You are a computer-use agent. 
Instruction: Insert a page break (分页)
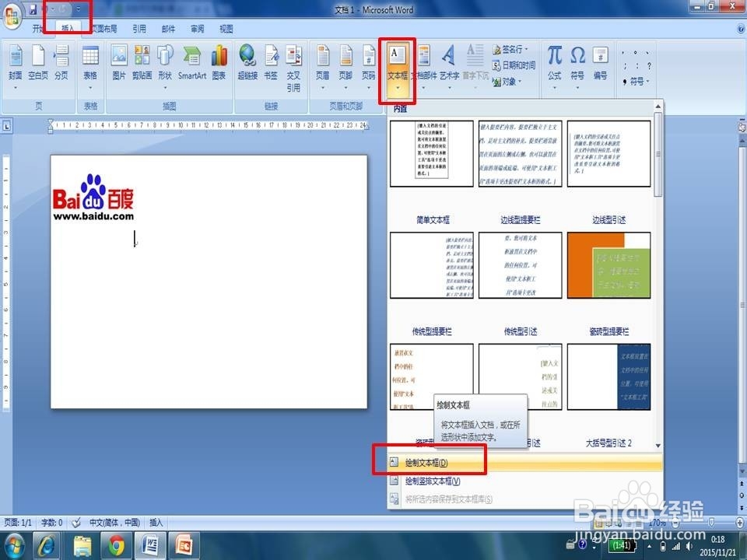point(61,62)
